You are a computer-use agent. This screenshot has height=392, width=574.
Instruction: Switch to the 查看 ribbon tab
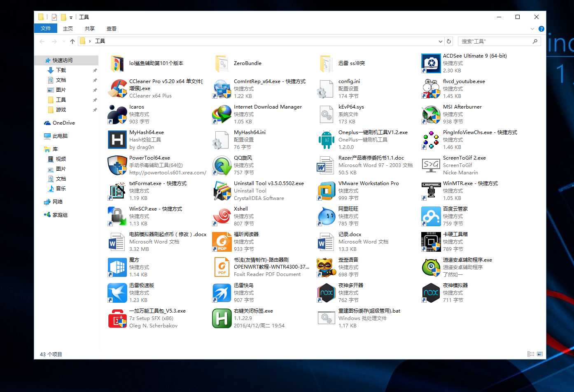[112, 28]
